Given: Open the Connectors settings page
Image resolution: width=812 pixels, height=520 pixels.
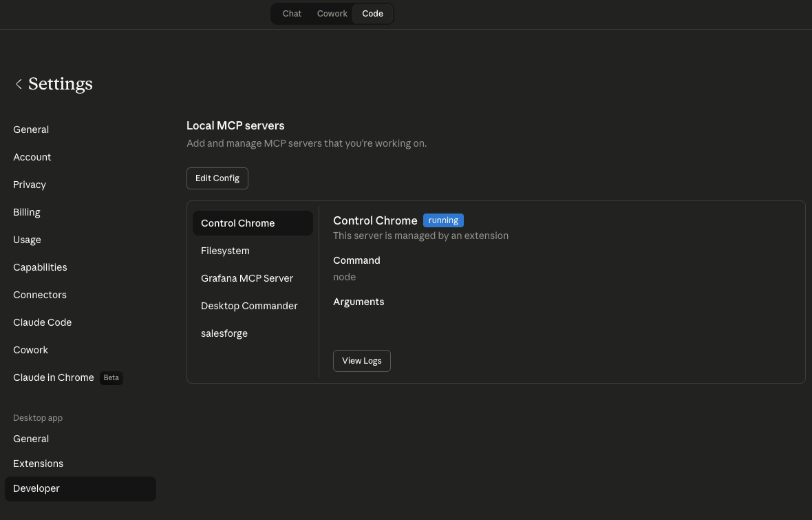Looking at the screenshot, I should (x=40, y=295).
